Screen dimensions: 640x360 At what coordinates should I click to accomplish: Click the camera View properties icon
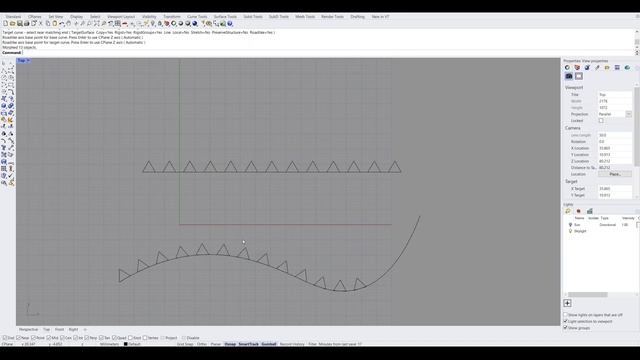click(x=569, y=76)
